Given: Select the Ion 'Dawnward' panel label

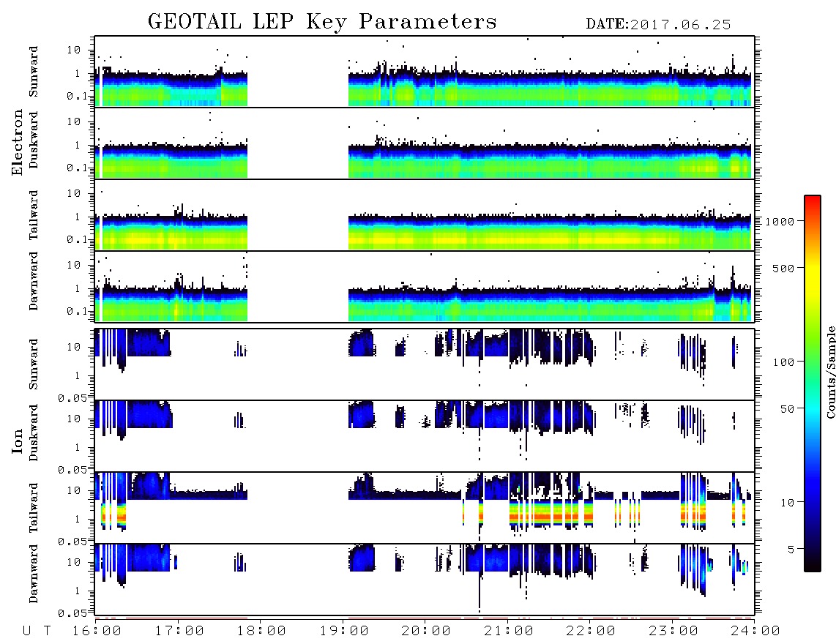Looking at the screenshot, I should [34, 574].
